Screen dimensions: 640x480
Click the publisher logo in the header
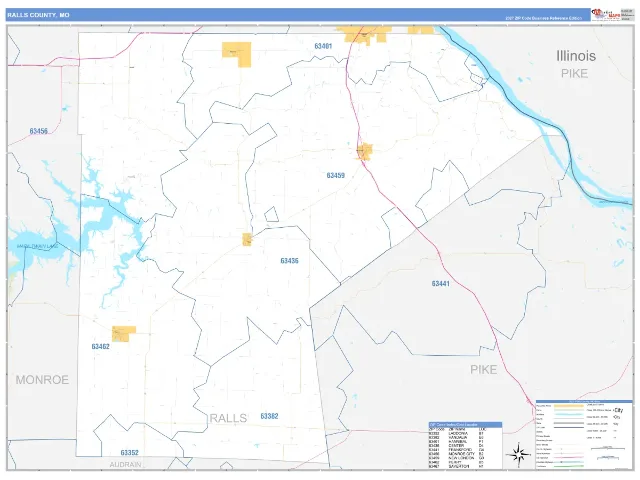606,14
